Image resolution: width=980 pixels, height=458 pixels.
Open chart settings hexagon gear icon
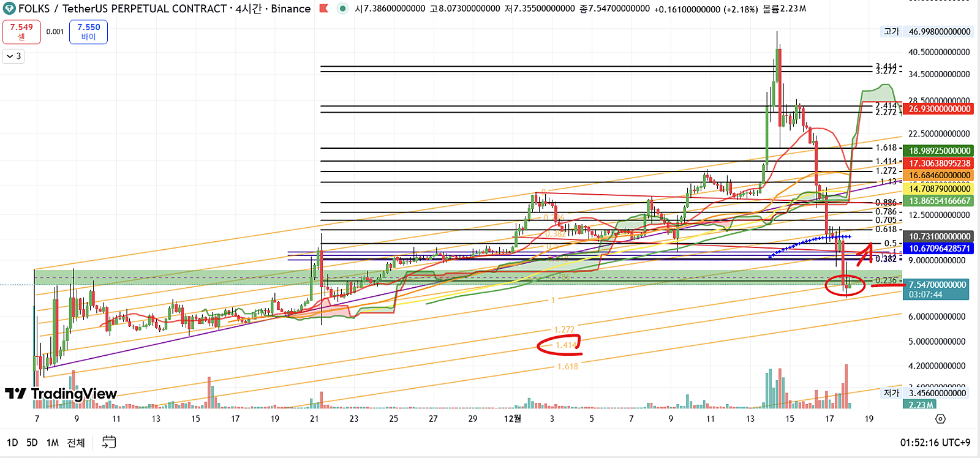[940, 419]
